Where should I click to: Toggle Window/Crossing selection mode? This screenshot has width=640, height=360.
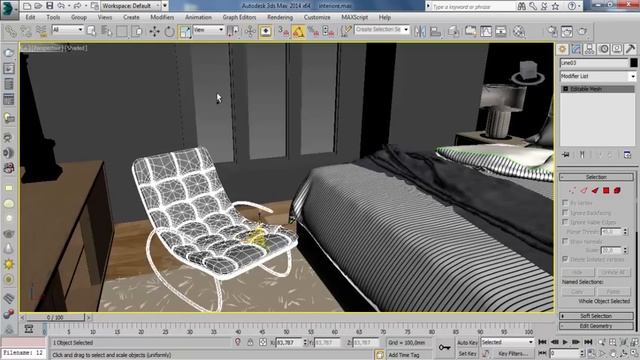click(137, 31)
